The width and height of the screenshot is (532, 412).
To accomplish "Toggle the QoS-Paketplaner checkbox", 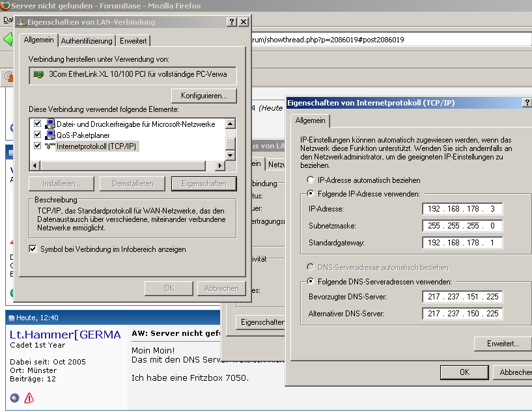I will pos(37,135).
